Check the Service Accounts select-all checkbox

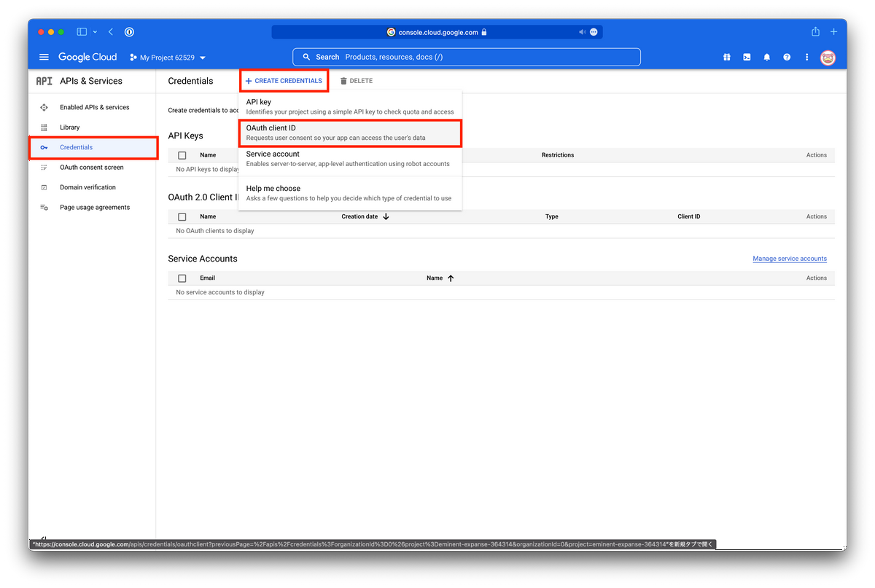[182, 278]
